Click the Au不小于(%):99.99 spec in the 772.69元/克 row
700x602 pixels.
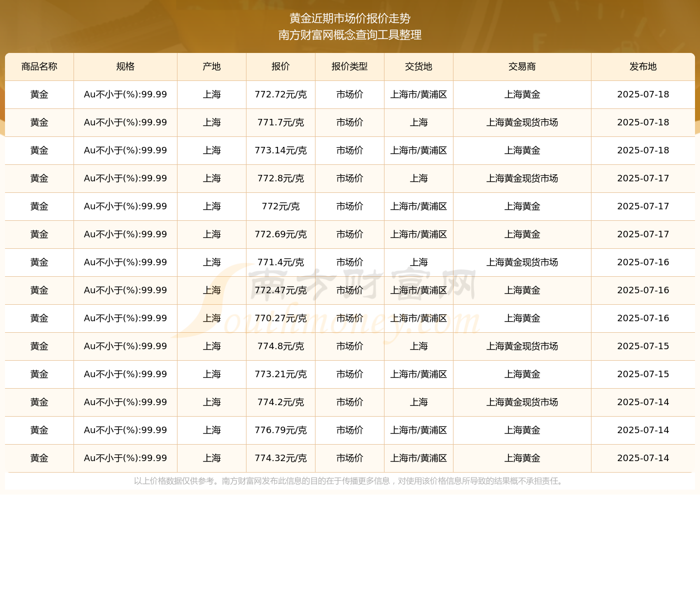point(125,234)
